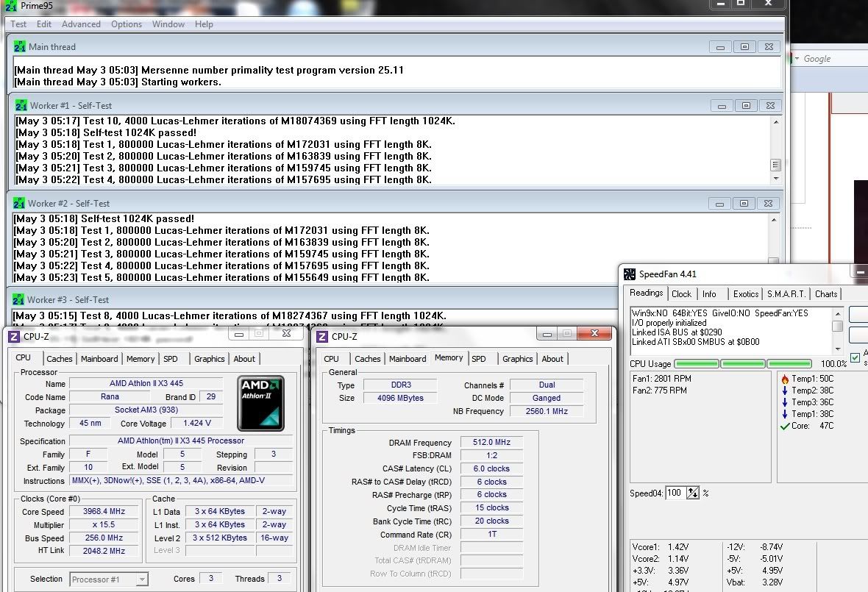Open the Processor #1 selection dropdown in CPU-Z
The width and height of the screenshot is (868, 592).
point(142,579)
